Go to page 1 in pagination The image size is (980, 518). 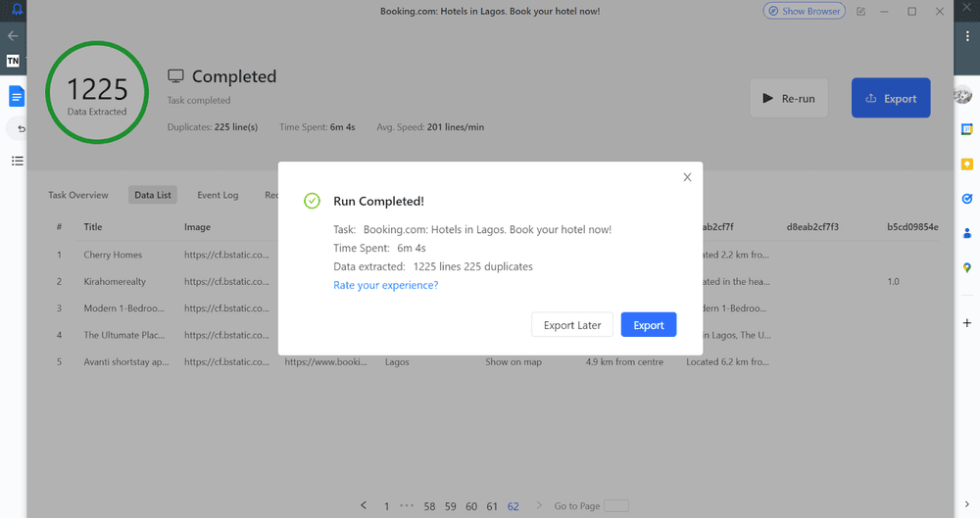386,506
